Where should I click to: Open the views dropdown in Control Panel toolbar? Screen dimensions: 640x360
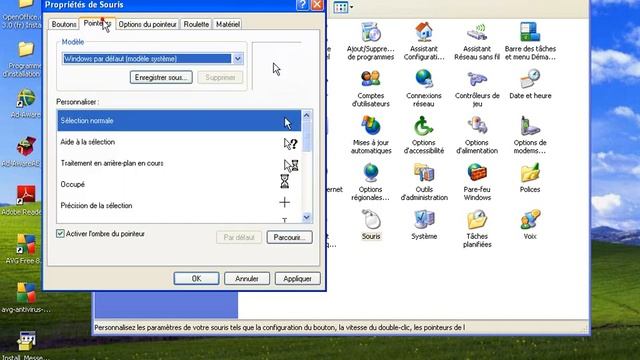[351, 7]
